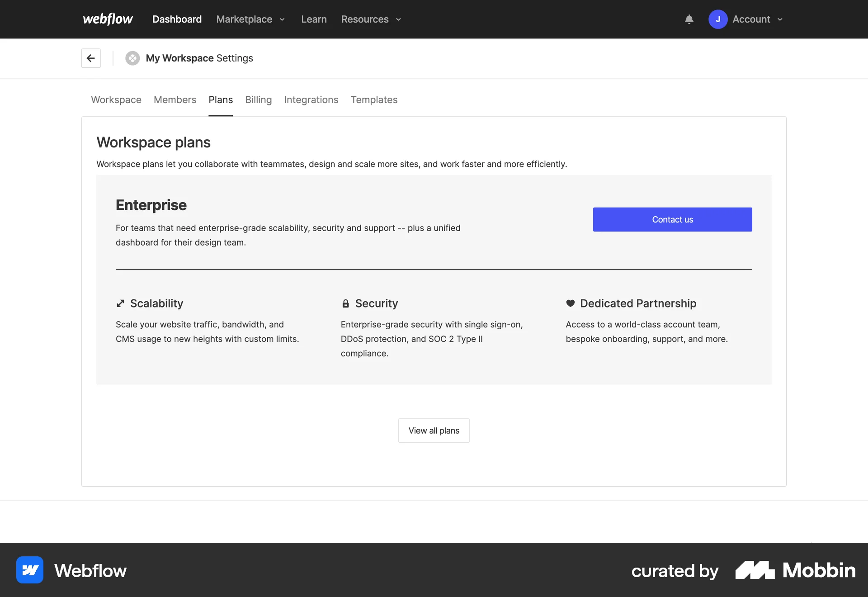The image size is (868, 597).
Task: Click the lock icon next to Security
Action: 345,303
